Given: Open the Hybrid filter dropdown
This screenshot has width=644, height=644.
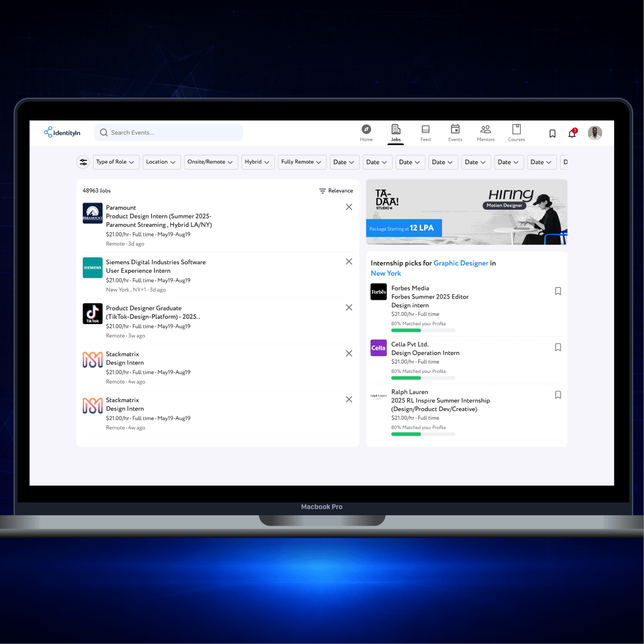Looking at the screenshot, I should point(258,162).
